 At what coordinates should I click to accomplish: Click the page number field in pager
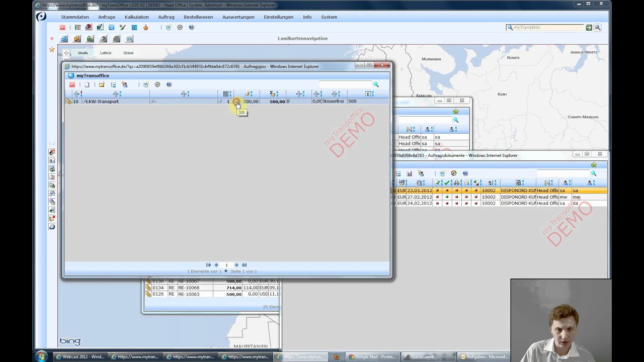click(226, 265)
